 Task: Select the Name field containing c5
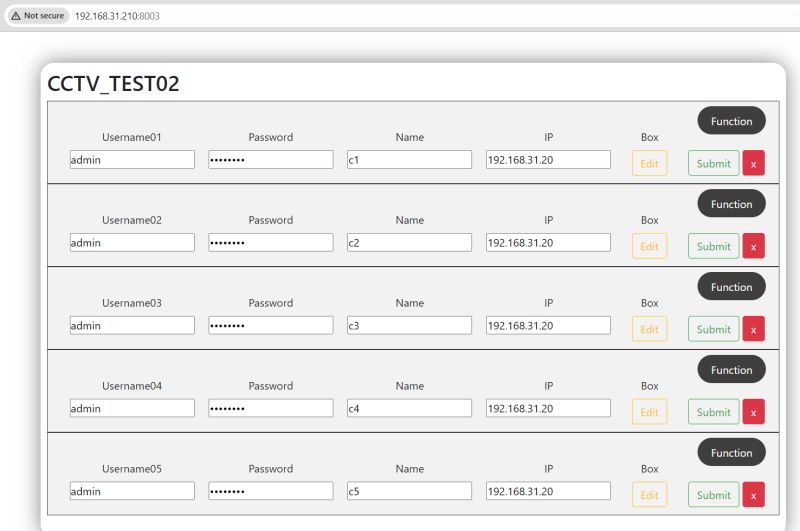[x=410, y=491]
